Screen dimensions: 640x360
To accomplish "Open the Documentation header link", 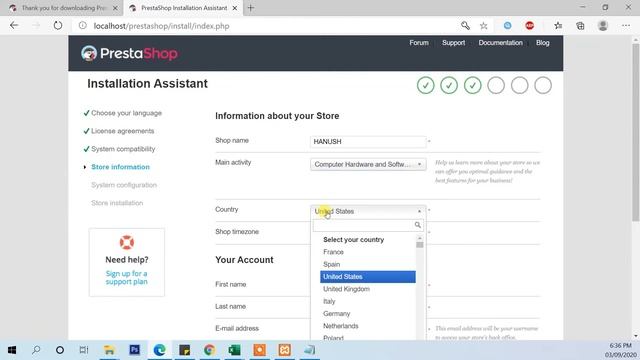I will click(500, 42).
